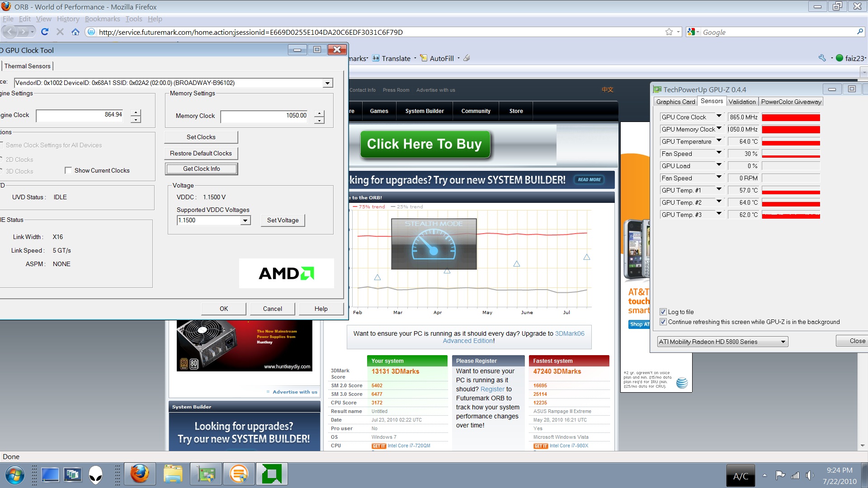Open GPU Core Clock sensor dropdown
Viewport: 868px width, 488px height.
pyautogui.click(x=719, y=117)
